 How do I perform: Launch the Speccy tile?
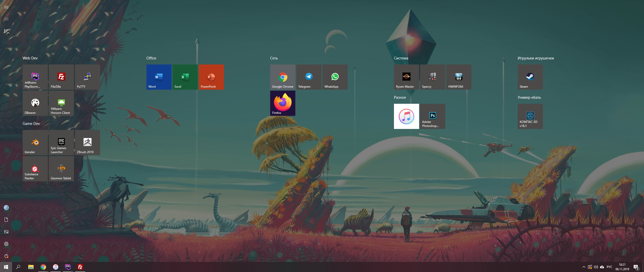pos(433,77)
